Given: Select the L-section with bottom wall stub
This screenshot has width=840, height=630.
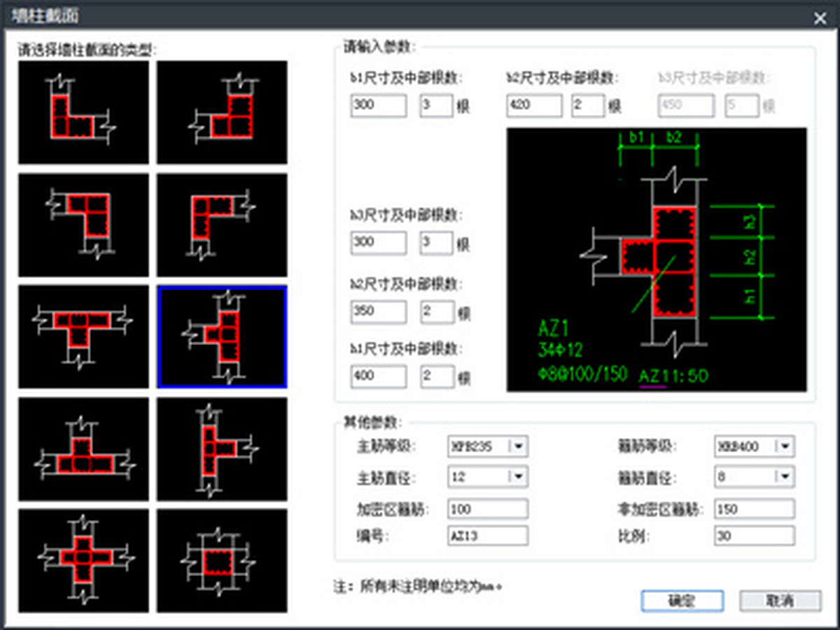Looking at the screenshot, I should pyautogui.click(x=83, y=224).
